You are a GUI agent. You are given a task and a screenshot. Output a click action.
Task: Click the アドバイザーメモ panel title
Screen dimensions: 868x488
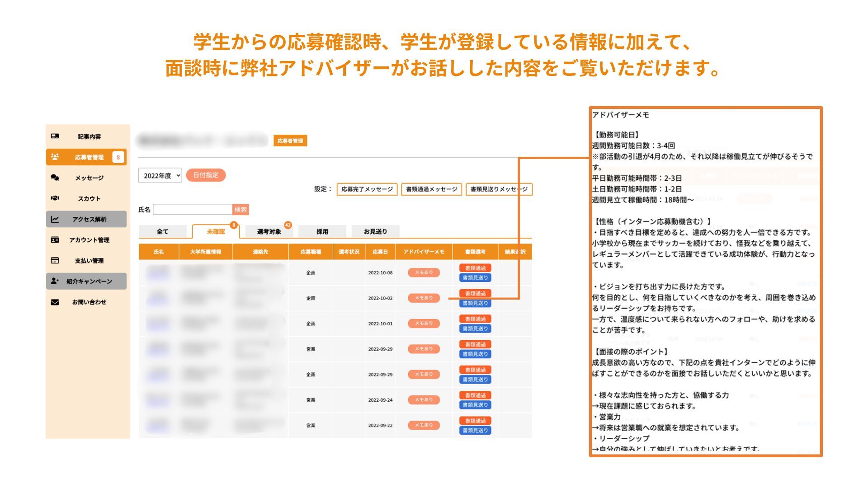(x=620, y=115)
